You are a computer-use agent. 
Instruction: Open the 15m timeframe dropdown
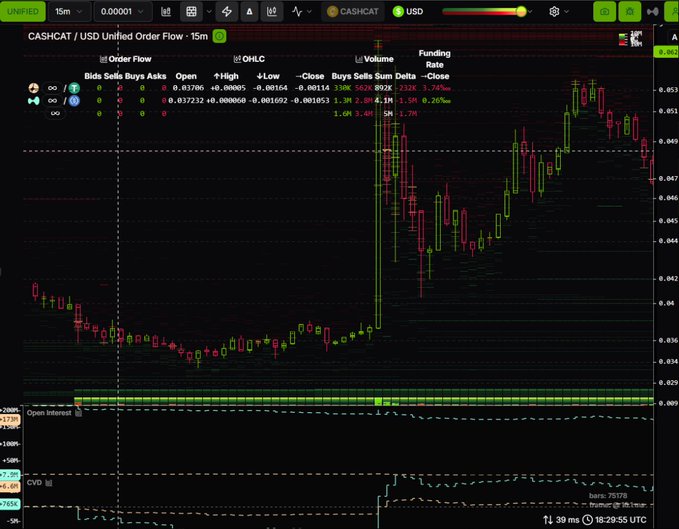click(68, 12)
